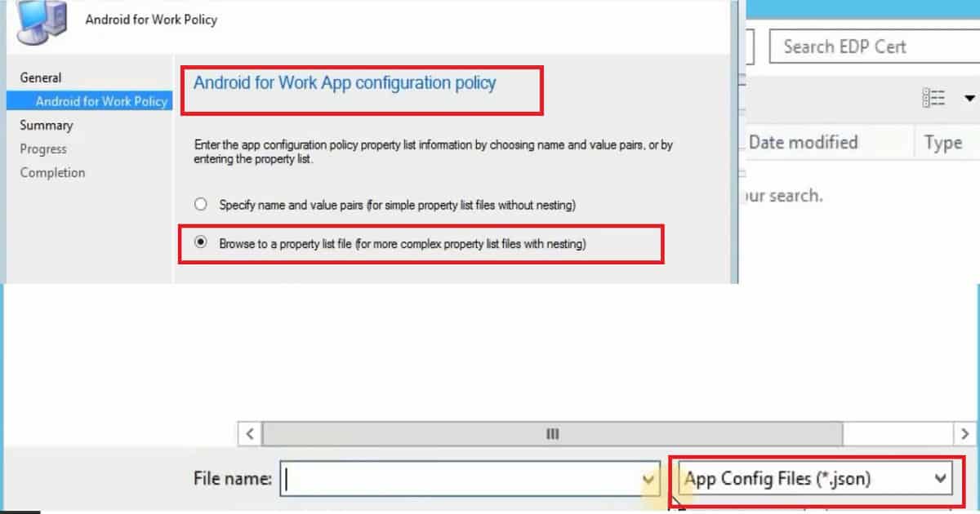Open the Completion wizard step
The image size is (980, 514).
coord(52,172)
